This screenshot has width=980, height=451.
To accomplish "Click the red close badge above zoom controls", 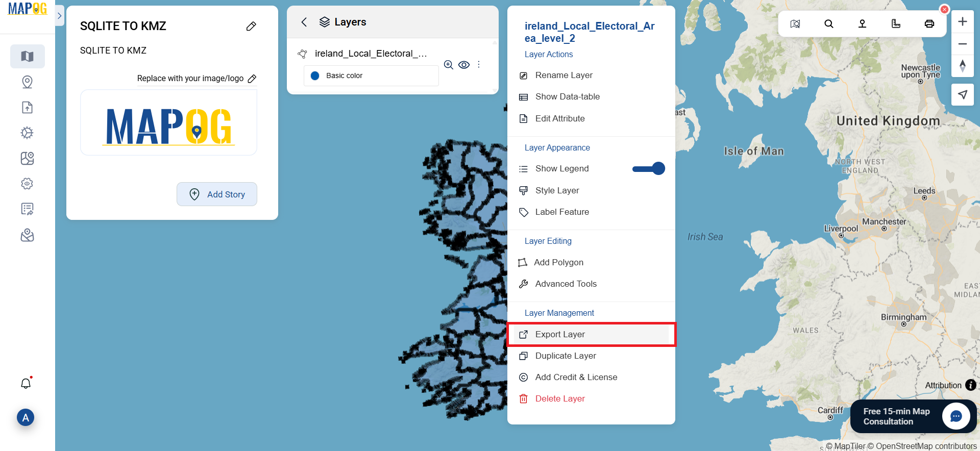I will coord(945,9).
